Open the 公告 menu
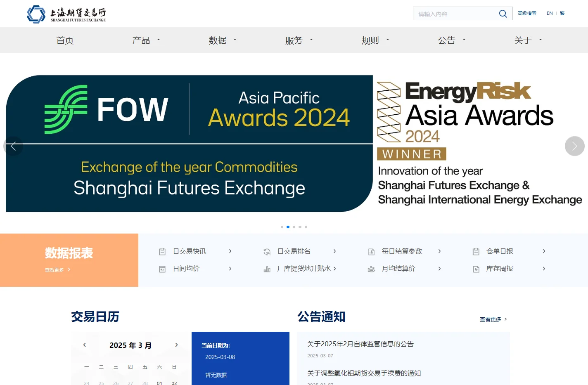 click(x=447, y=40)
